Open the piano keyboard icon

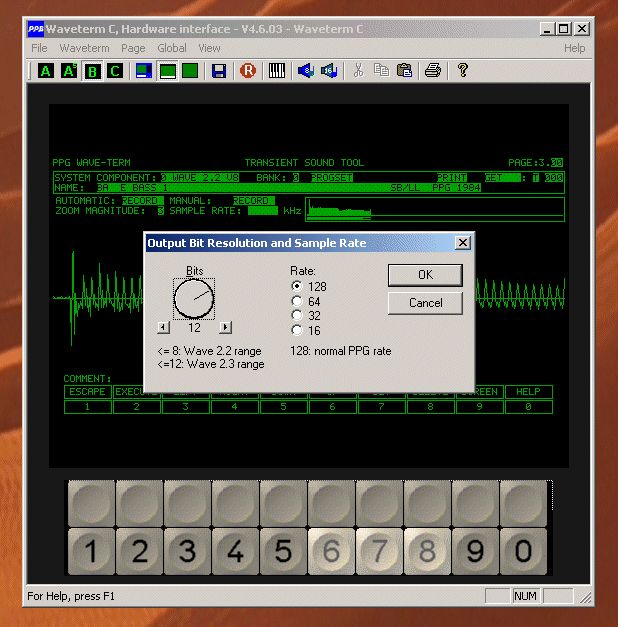[x=277, y=71]
